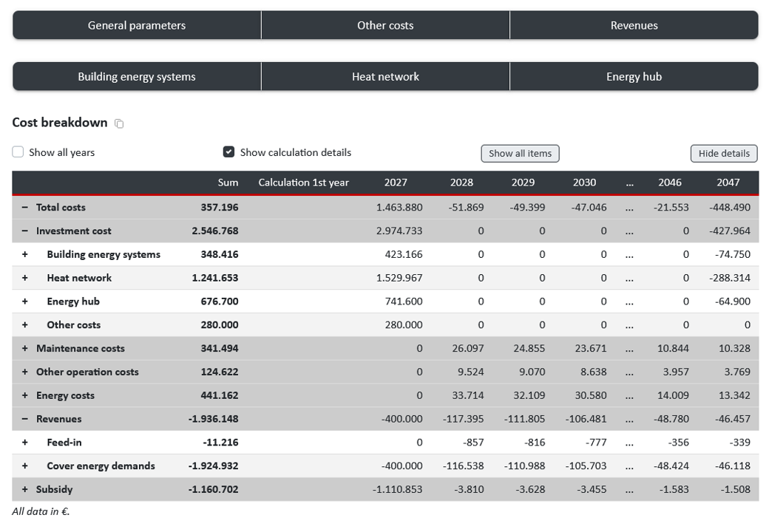
Task: Expand the Cover energy demands row
Action: tap(24, 465)
